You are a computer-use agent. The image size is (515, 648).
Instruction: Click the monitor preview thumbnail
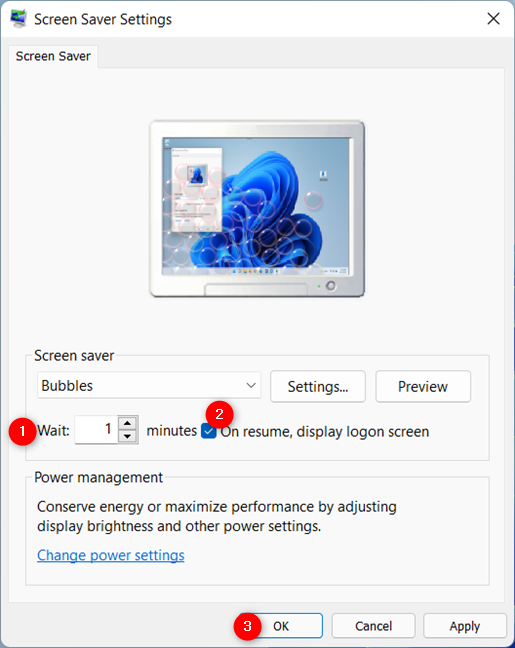tap(257, 209)
